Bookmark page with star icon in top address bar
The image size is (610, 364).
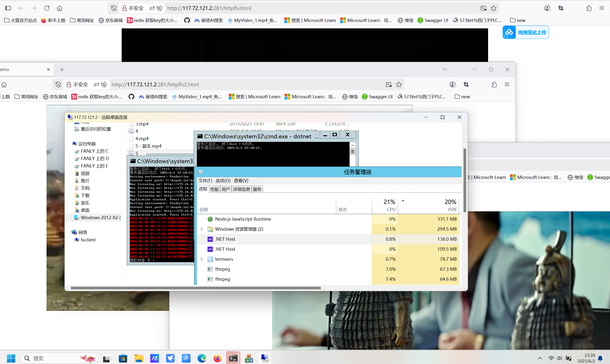494,8
